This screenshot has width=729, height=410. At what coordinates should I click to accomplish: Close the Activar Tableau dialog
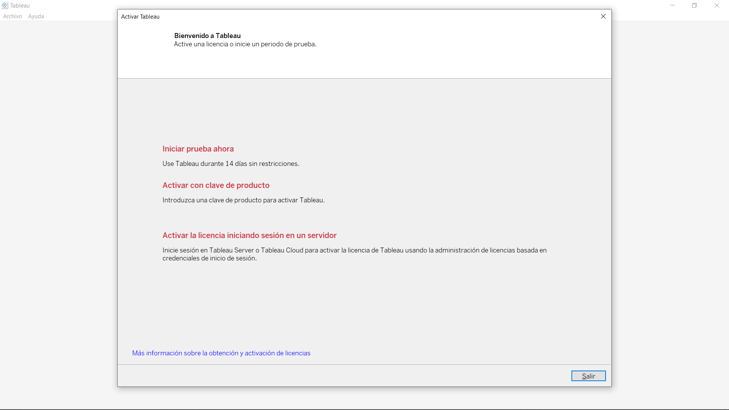pyautogui.click(x=603, y=16)
